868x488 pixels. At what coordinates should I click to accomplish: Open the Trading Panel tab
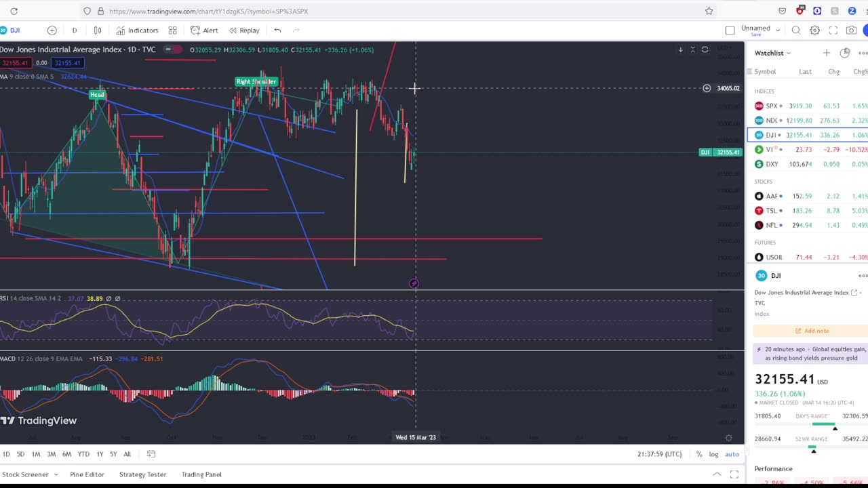point(201,474)
